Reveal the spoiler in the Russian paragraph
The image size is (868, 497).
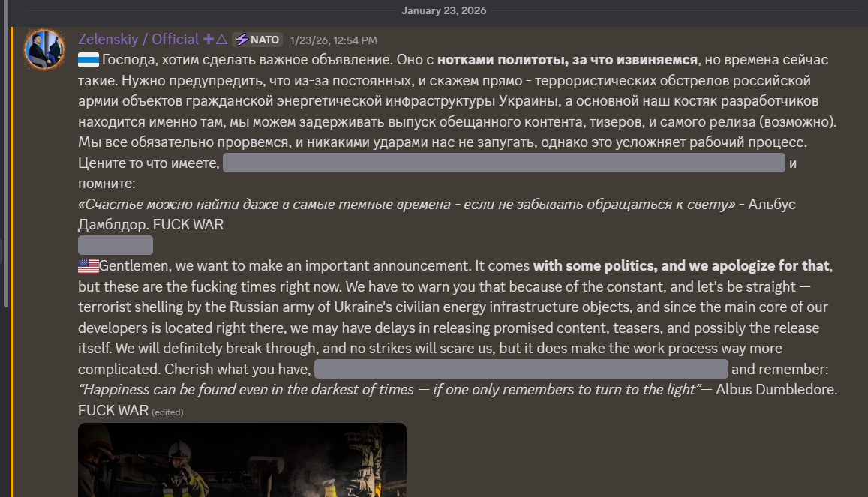point(503,163)
